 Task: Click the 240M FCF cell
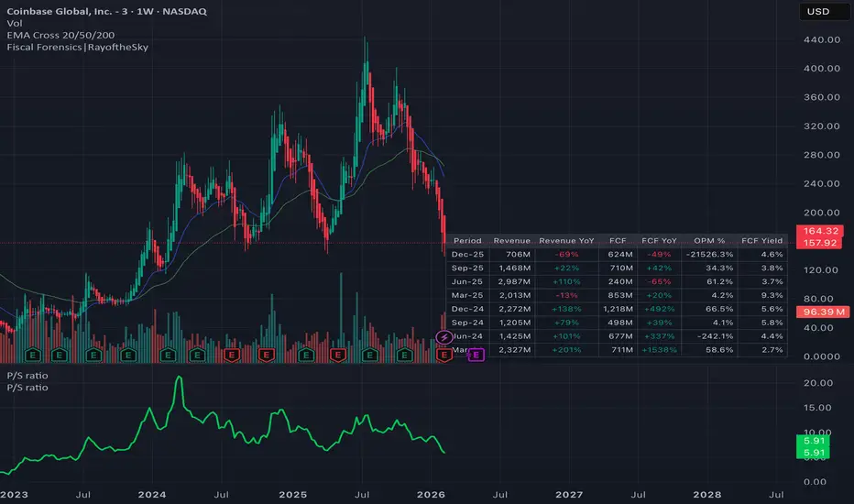(620, 281)
